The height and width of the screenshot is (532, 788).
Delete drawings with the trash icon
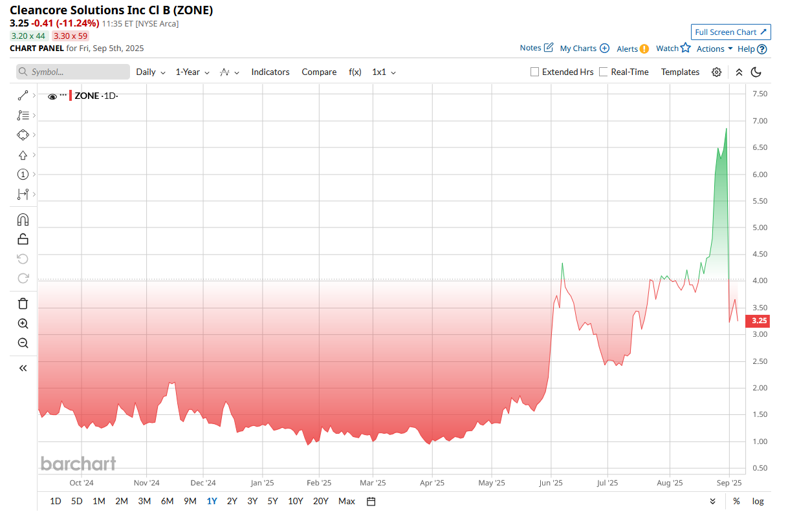[x=23, y=304]
